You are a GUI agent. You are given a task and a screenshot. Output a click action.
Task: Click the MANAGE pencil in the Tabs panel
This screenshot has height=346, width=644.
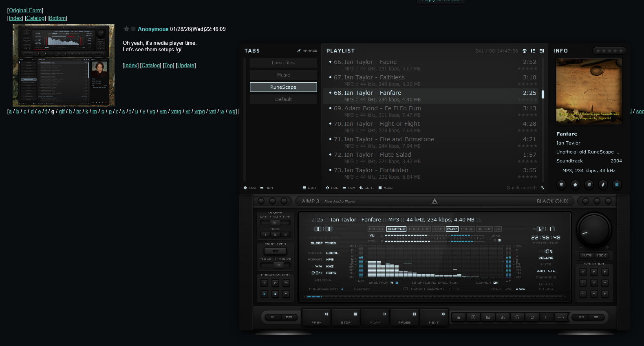307,51
